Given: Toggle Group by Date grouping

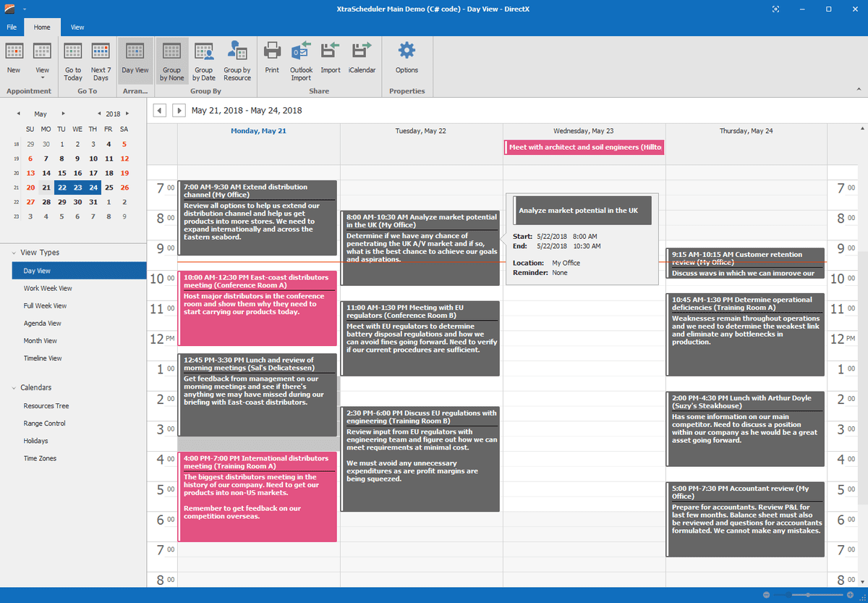Looking at the screenshot, I should click(204, 60).
